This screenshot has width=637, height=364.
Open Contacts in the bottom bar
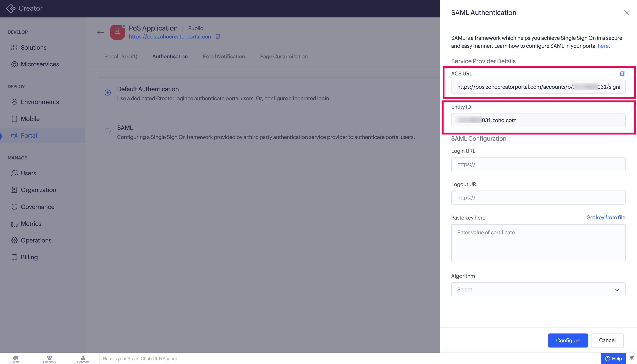click(83, 359)
